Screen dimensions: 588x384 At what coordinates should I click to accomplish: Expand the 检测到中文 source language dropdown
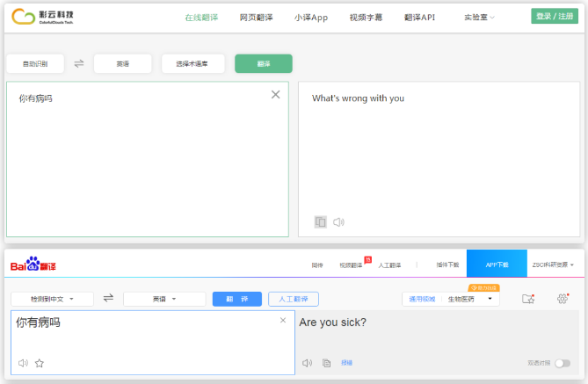tap(52, 299)
